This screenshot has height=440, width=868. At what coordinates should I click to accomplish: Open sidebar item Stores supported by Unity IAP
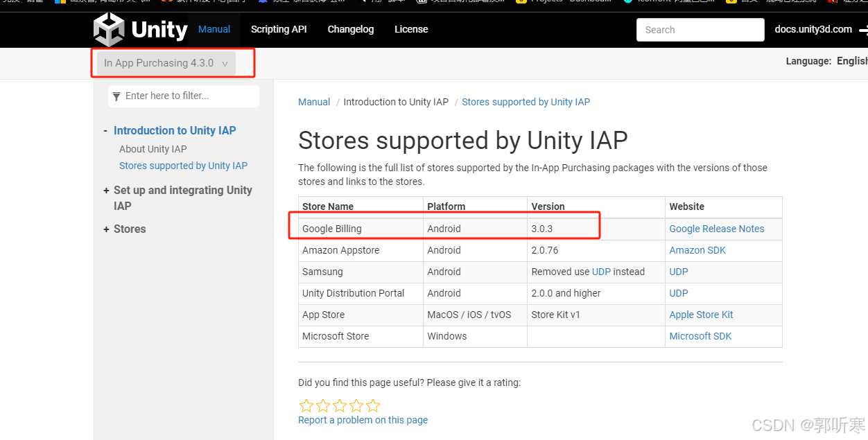[183, 166]
